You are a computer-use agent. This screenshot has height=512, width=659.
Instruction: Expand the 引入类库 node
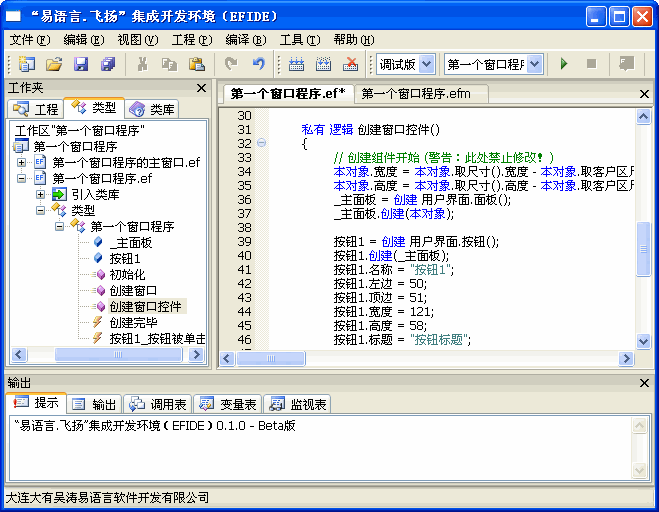[x=40, y=194]
